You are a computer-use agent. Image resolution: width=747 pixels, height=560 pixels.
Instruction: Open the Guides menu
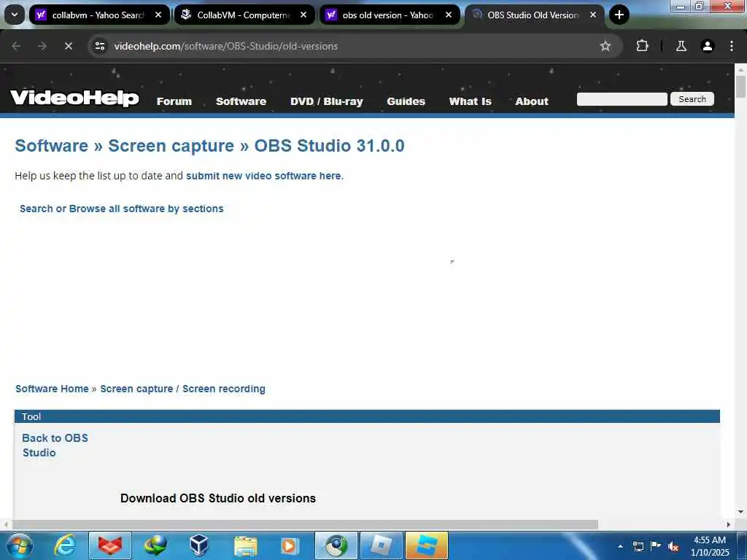click(x=406, y=101)
